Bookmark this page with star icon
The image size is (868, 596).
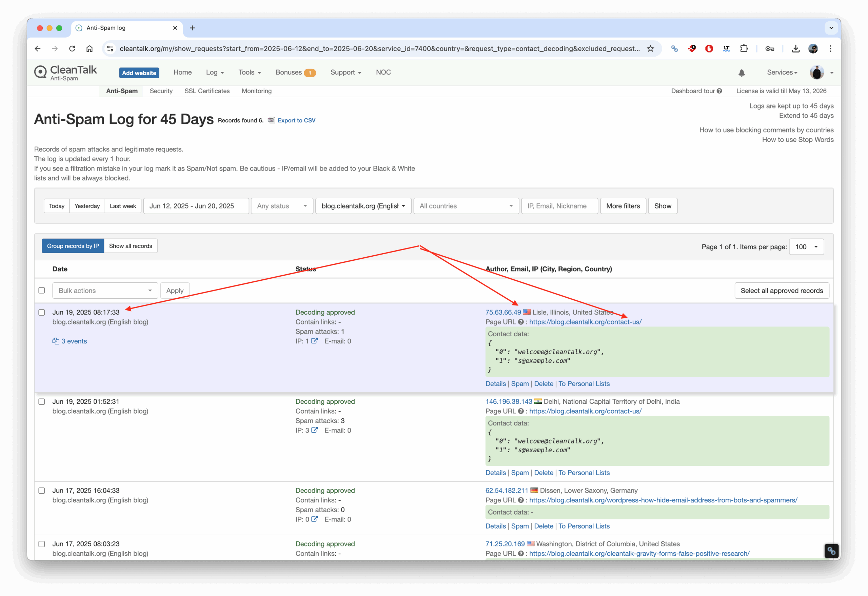(650, 48)
